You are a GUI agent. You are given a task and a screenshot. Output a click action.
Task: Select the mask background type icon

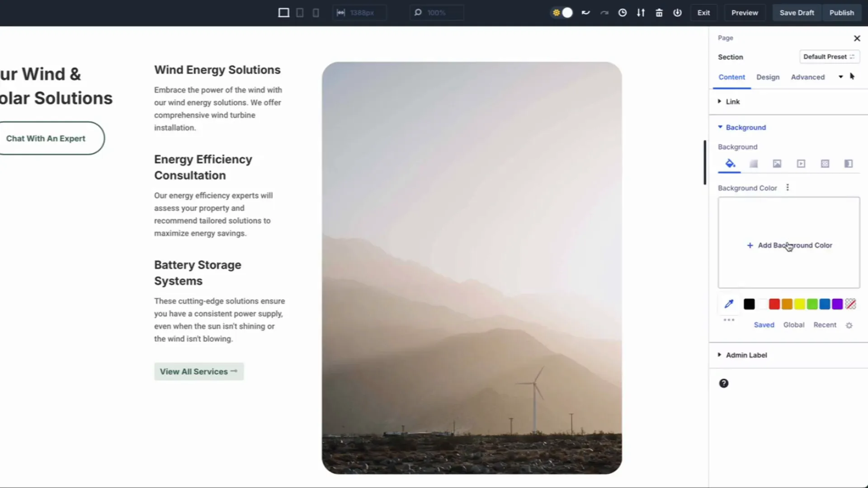849,164
